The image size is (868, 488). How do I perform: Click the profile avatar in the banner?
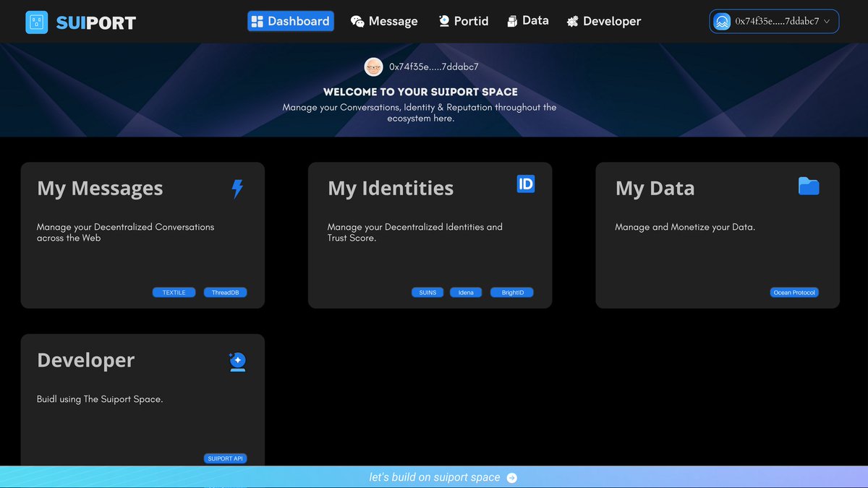click(373, 67)
